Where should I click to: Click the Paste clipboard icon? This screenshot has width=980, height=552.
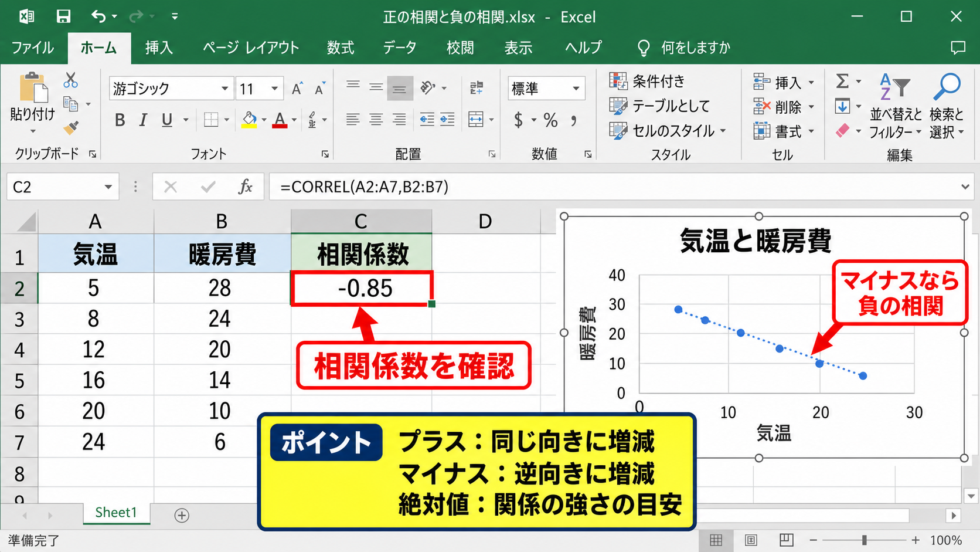33,88
